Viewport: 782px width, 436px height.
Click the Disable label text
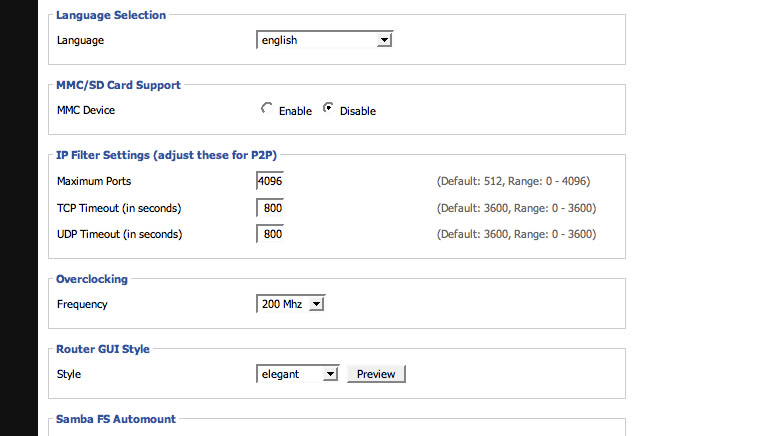(x=358, y=111)
